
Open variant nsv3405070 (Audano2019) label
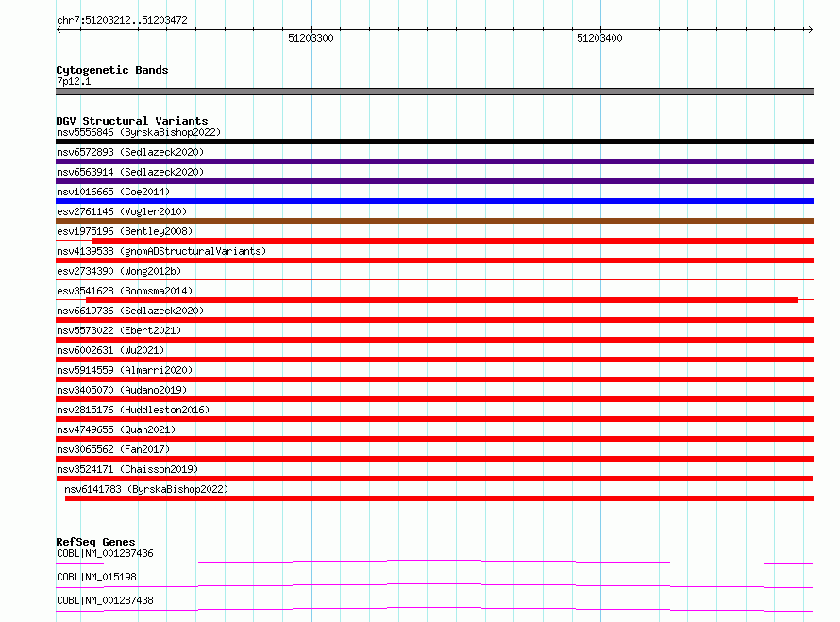122,390
